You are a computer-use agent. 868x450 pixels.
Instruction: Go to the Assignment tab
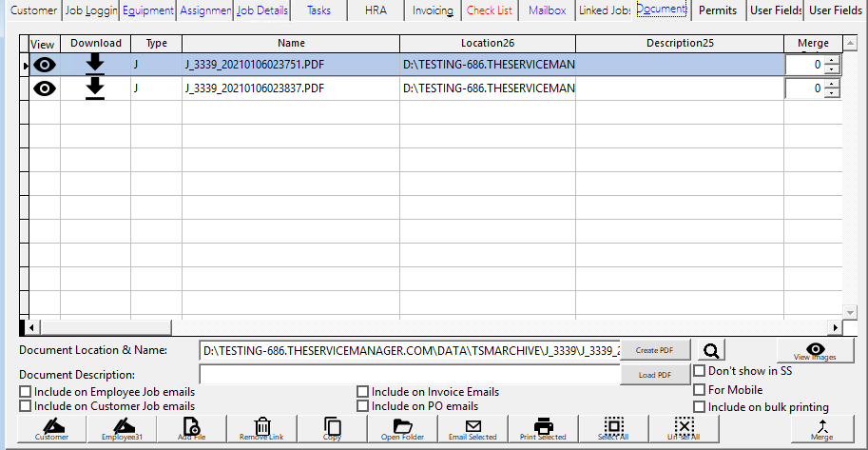click(204, 10)
